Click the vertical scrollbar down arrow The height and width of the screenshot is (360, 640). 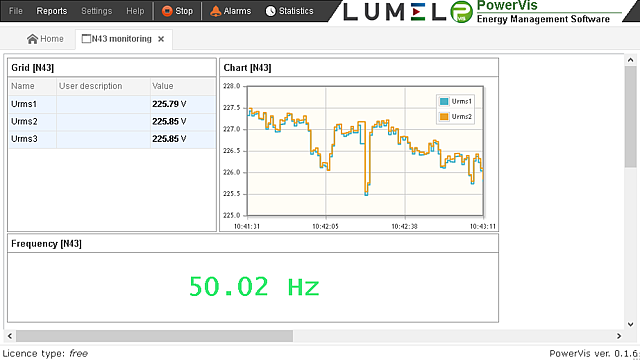pyautogui.click(x=631, y=324)
